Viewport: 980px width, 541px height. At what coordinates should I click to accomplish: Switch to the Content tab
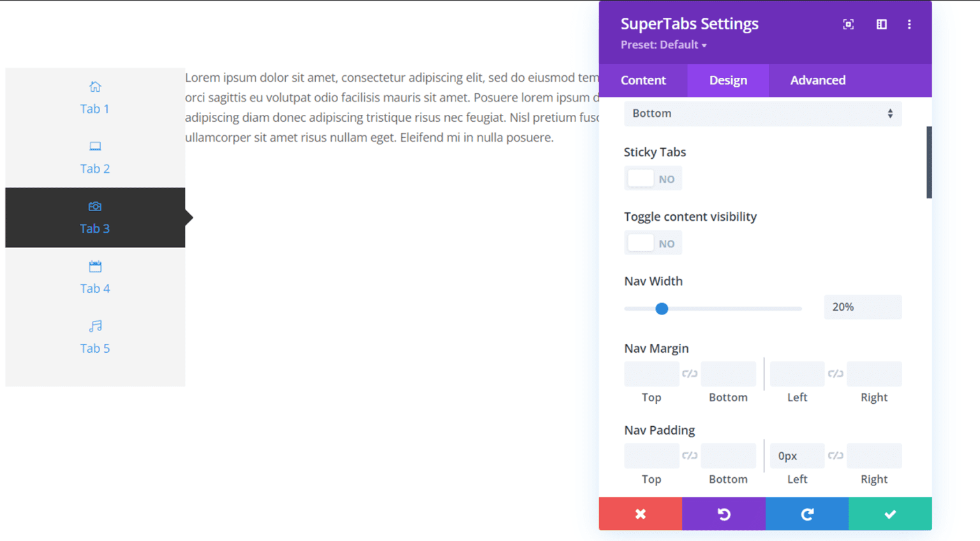(642, 80)
